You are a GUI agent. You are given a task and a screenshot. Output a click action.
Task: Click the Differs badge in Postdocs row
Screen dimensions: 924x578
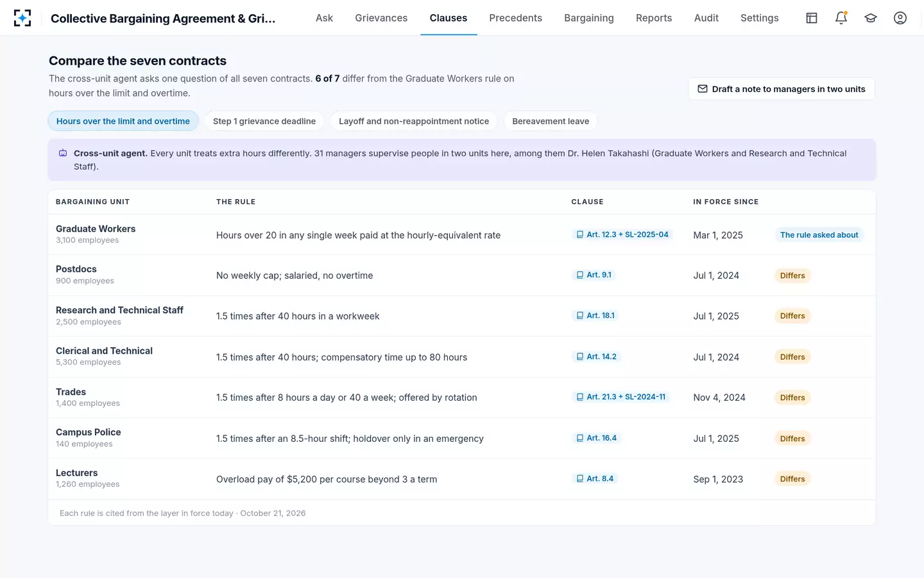[792, 276]
